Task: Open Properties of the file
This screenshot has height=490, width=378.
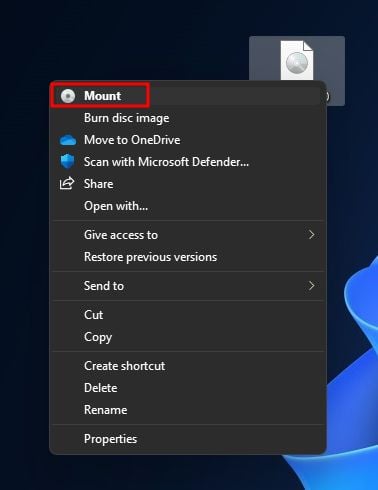Action: tap(188, 439)
